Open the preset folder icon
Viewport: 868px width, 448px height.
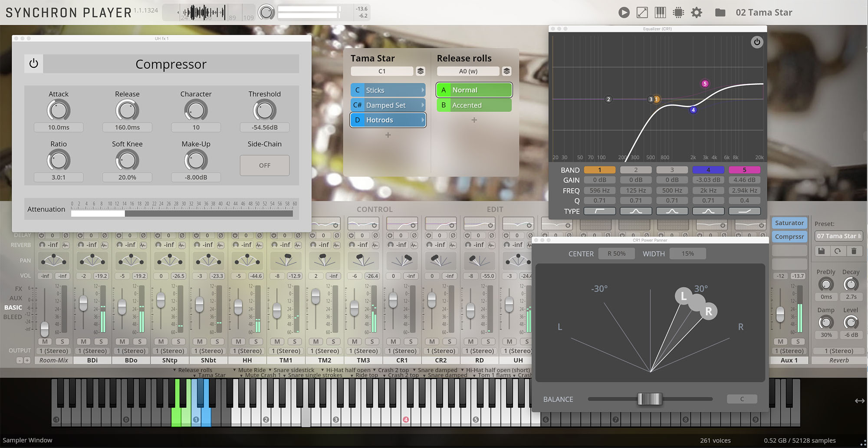click(x=720, y=13)
